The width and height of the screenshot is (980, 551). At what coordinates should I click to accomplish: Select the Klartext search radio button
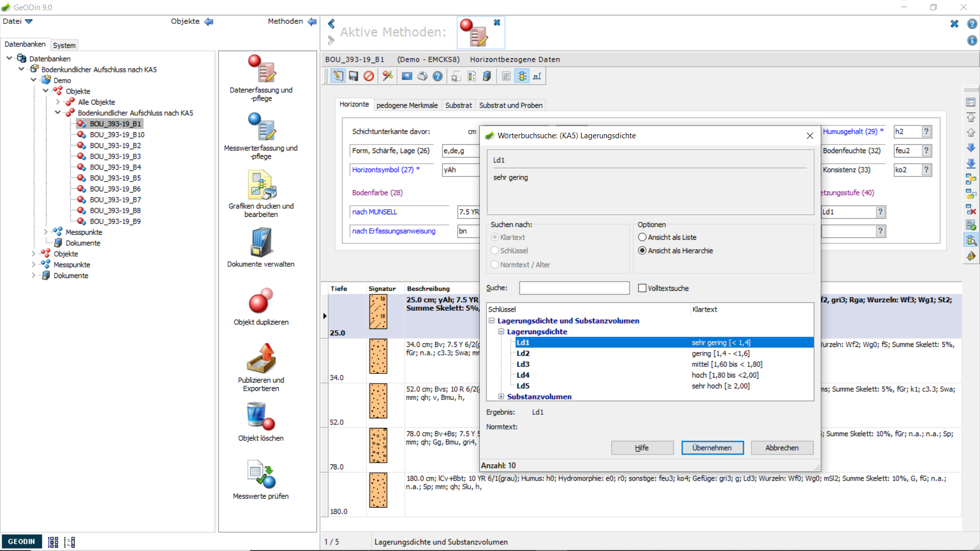[494, 237]
